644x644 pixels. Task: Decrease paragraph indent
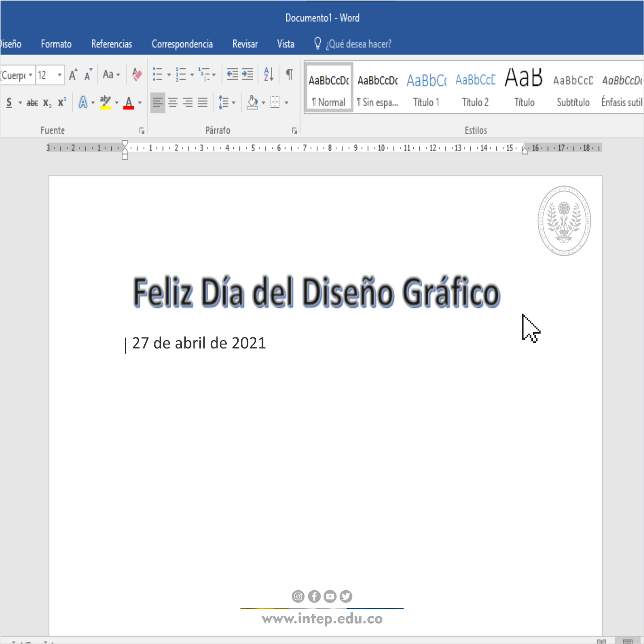(232, 75)
